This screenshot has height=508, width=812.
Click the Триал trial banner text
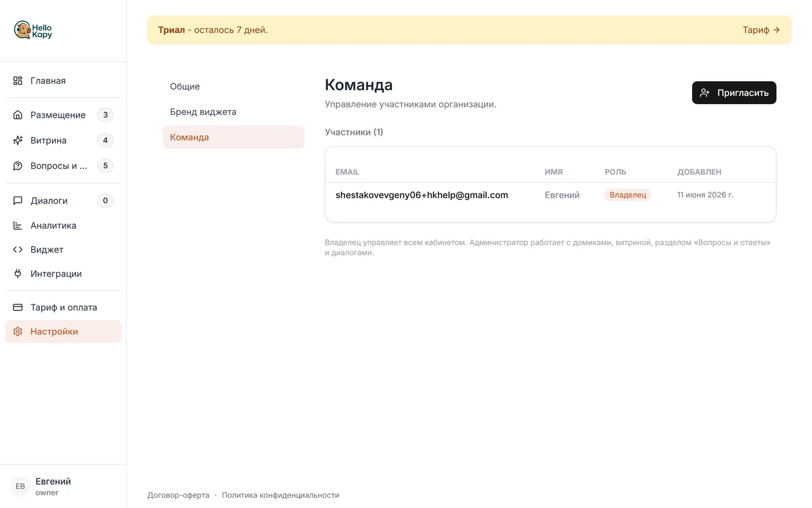click(213, 30)
